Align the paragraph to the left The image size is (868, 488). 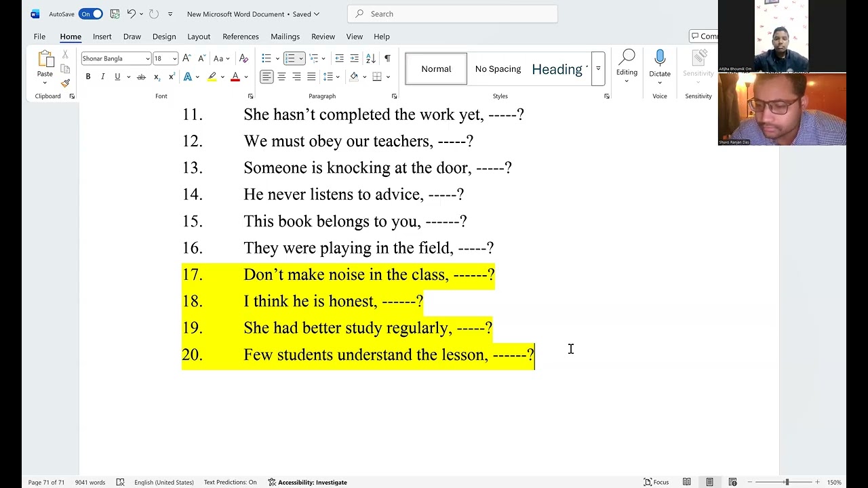click(x=267, y=77)
